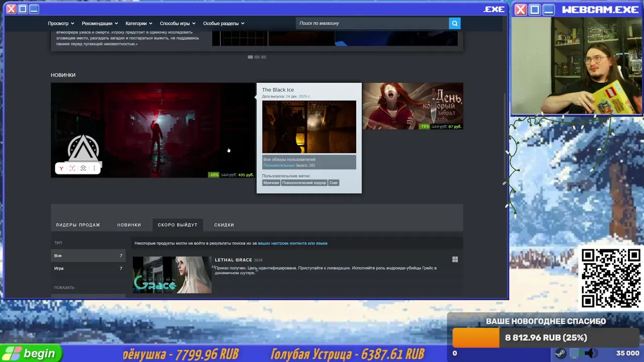Screen dimensions: 644x362
Task: Click the blue store search magnifier button
Action: (x=455, y=23)
